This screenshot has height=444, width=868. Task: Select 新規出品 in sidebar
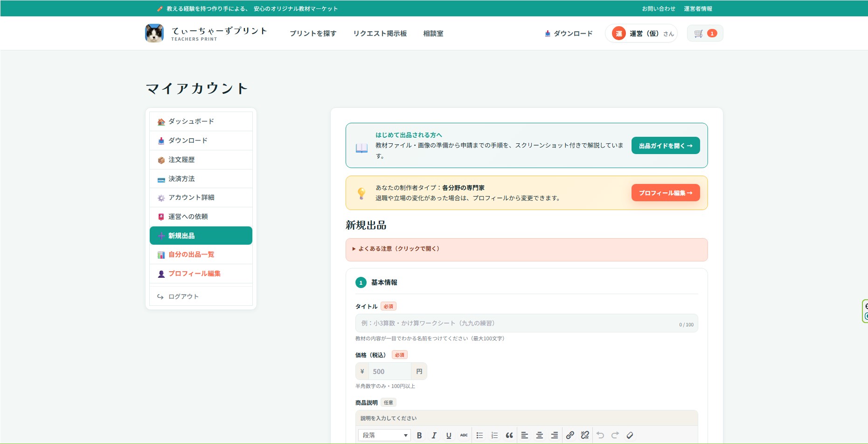click(x=201, y=236)
